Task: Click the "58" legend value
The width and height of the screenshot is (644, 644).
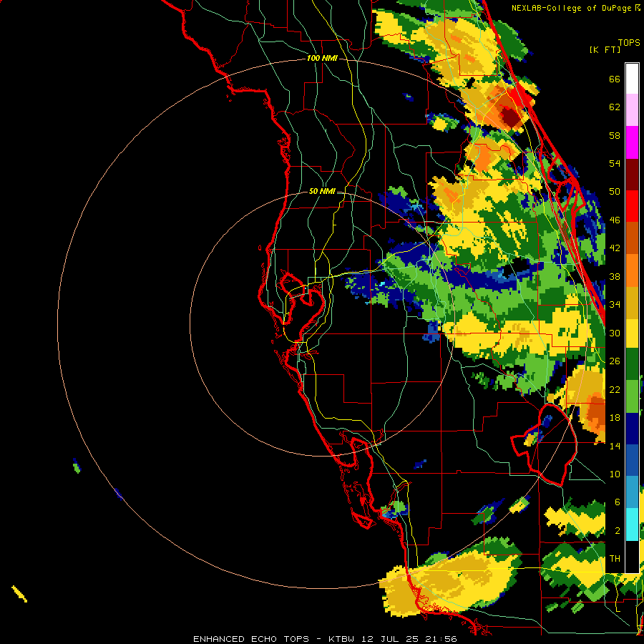Action: 615,135
